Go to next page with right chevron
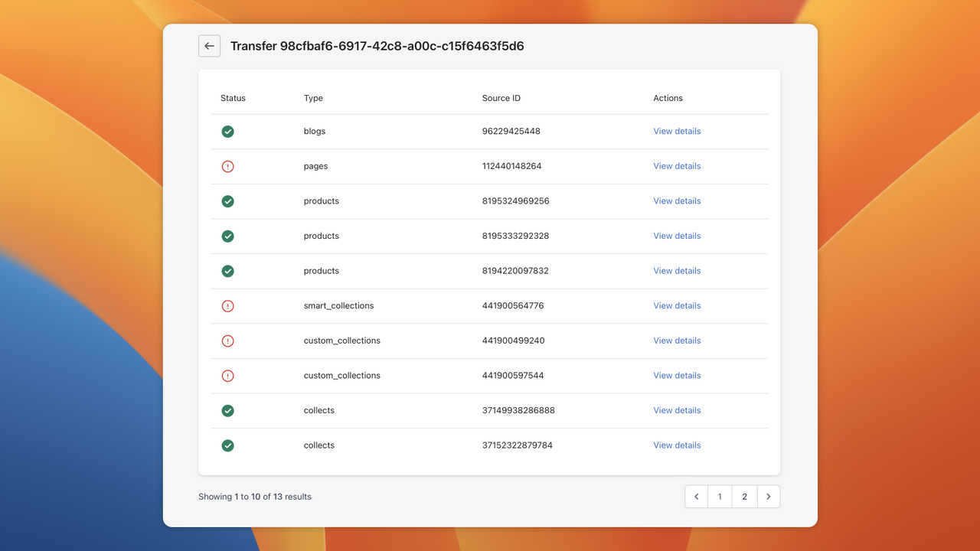The width and height of the screenshot is (980, 551). point(769,497)
